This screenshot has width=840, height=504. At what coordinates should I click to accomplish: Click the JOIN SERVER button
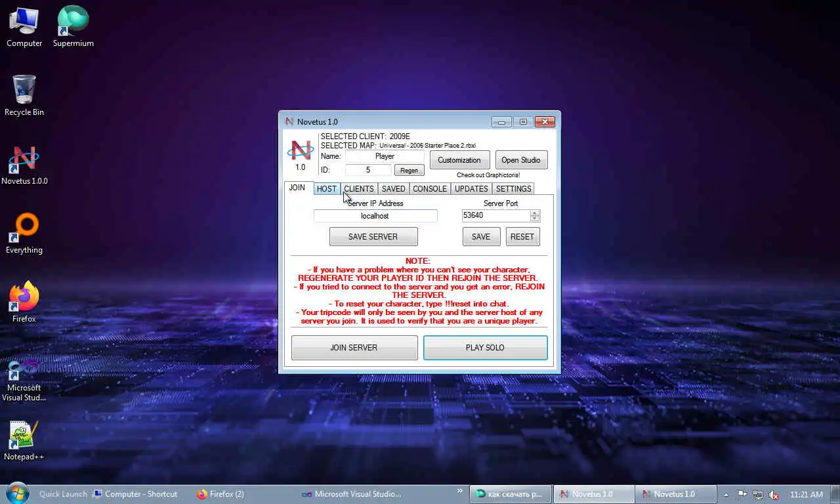[354, 348]
